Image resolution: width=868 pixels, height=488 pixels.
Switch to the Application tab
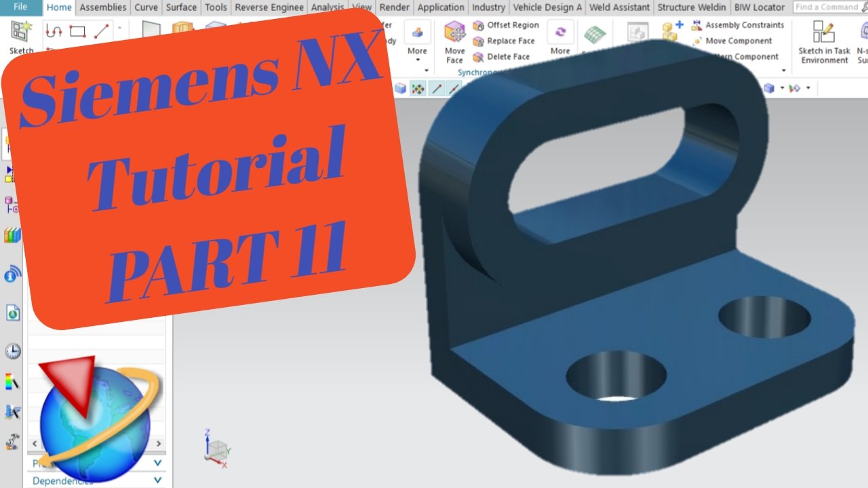point(441,7)
